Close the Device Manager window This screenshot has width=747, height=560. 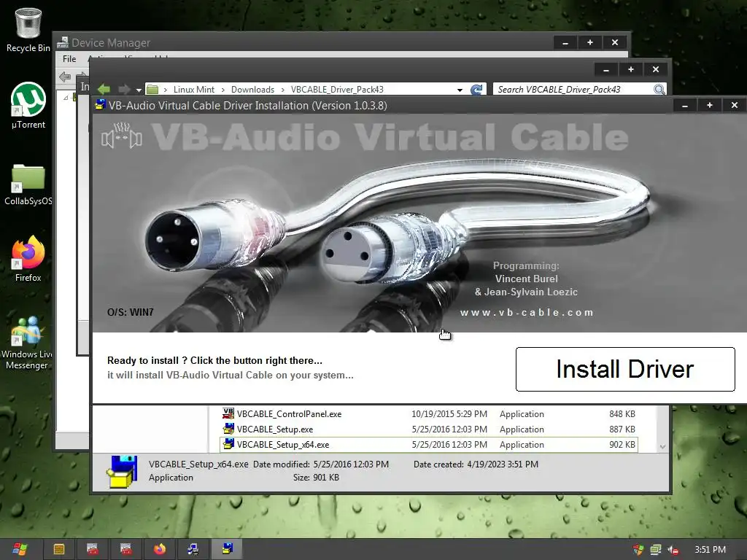click(615, 42)
